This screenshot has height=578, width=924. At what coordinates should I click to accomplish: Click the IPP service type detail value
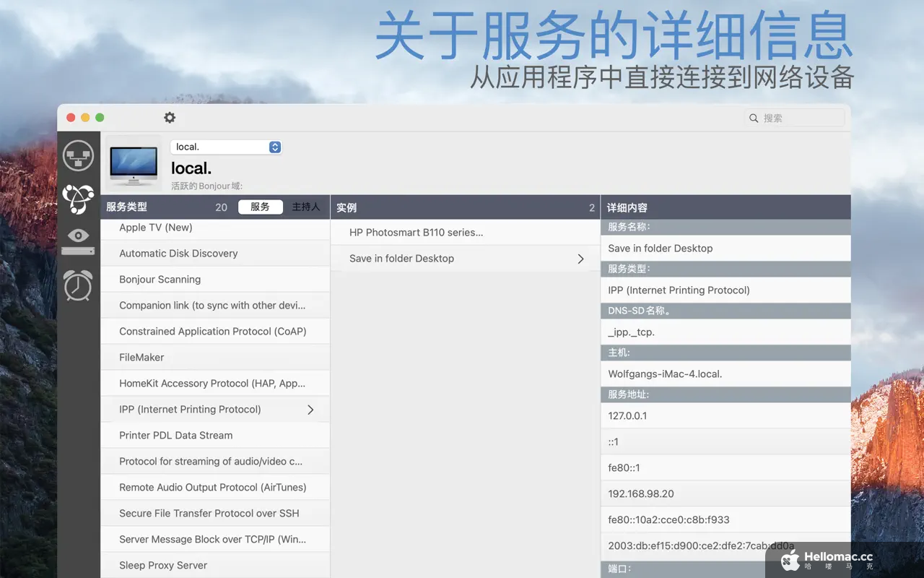tap(725, 290)
